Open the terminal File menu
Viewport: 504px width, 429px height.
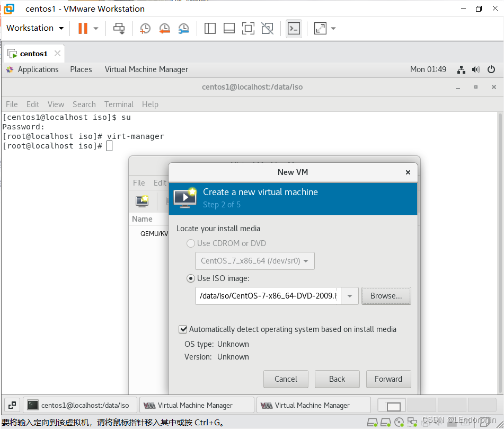(x=12, y=104)
